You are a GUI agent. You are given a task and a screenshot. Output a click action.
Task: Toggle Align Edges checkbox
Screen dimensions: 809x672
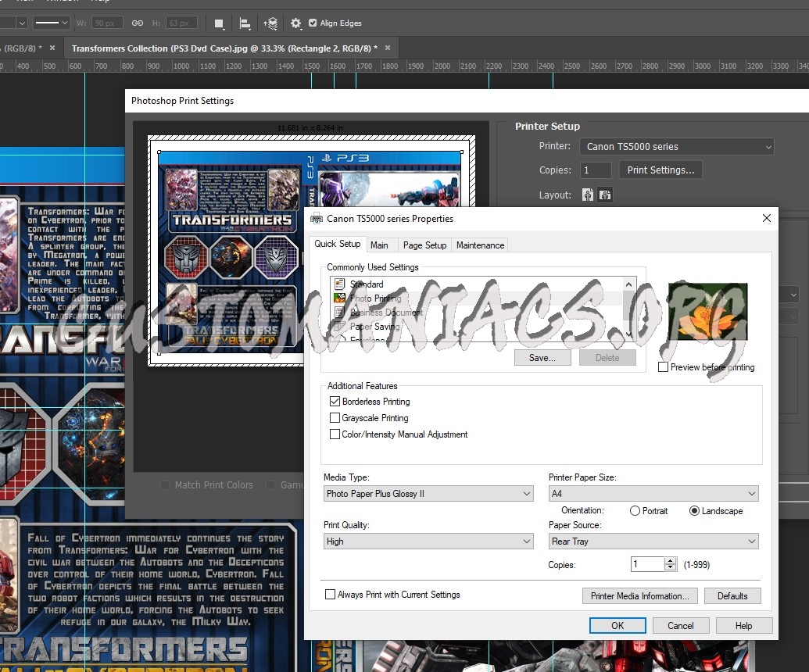click(x=313, y=23)
